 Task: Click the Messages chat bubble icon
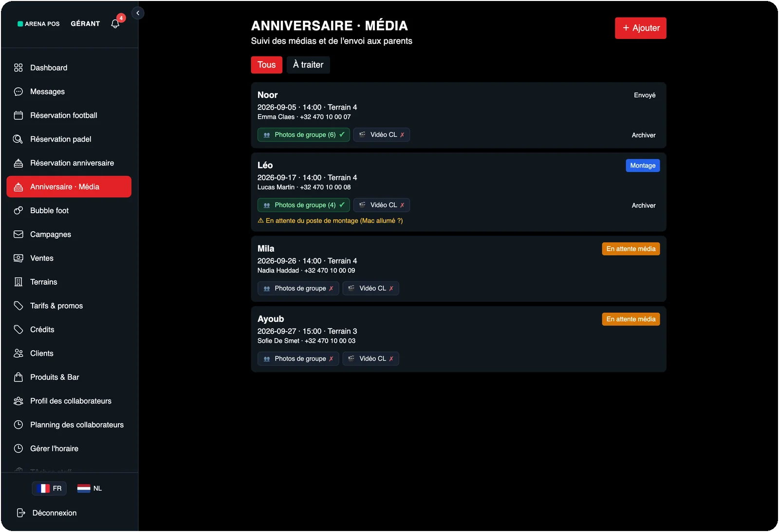(x=19, y=92)
